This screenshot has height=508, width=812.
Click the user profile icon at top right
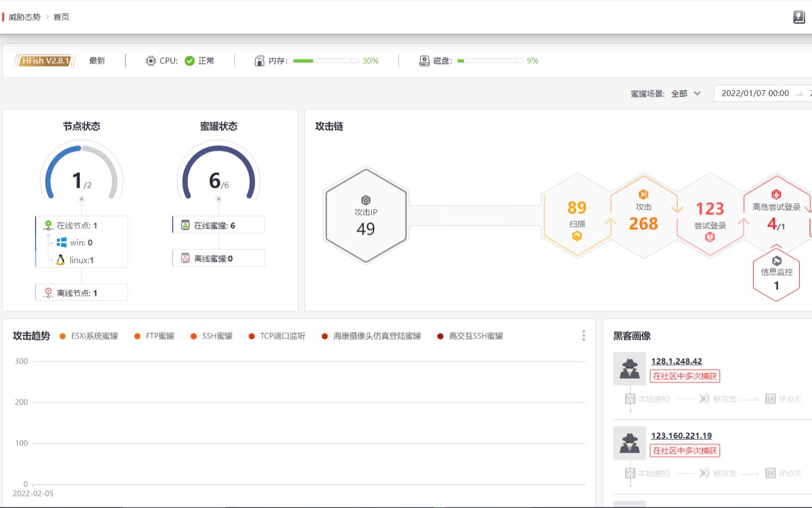799,17
